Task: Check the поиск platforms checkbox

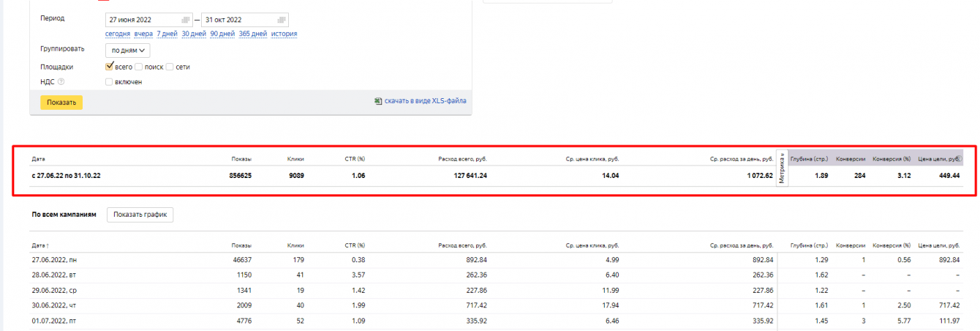Action: point(139,67)
